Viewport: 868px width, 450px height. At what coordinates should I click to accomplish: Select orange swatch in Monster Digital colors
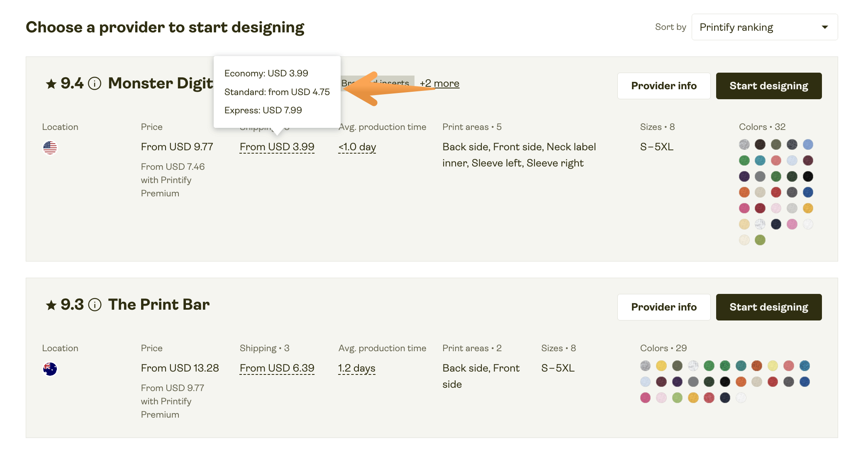point(744,192)
